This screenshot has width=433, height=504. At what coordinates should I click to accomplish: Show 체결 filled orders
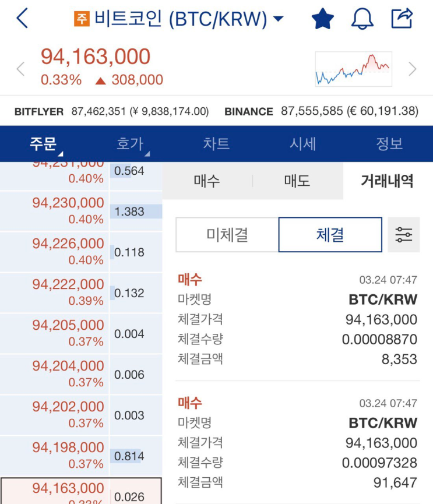[x=330, y=235]
